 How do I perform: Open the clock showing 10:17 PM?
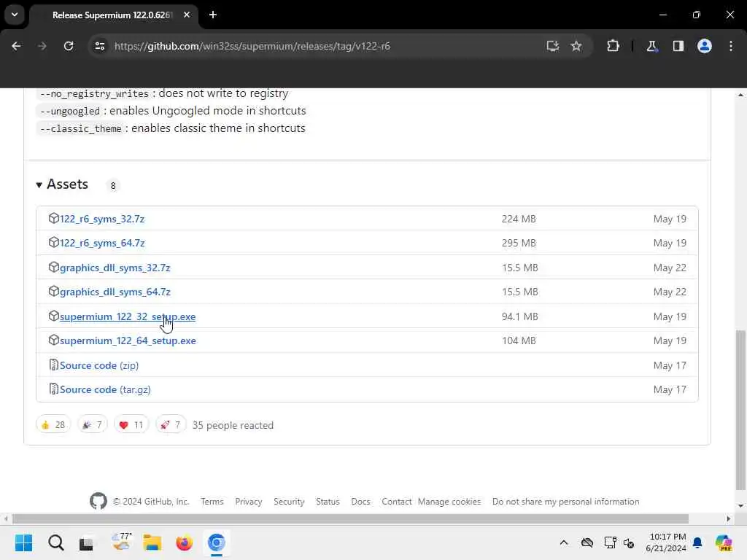pyautogui.click(x=666, y=542)
